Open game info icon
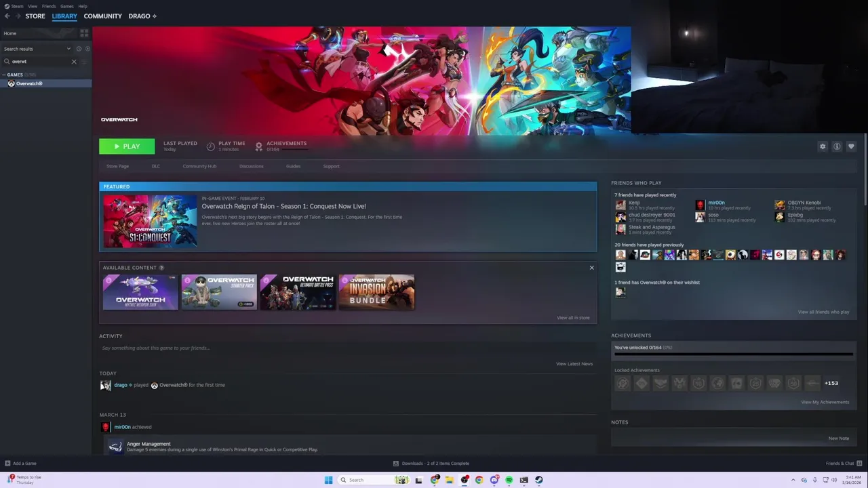868x488 pixels. [837, 146]
